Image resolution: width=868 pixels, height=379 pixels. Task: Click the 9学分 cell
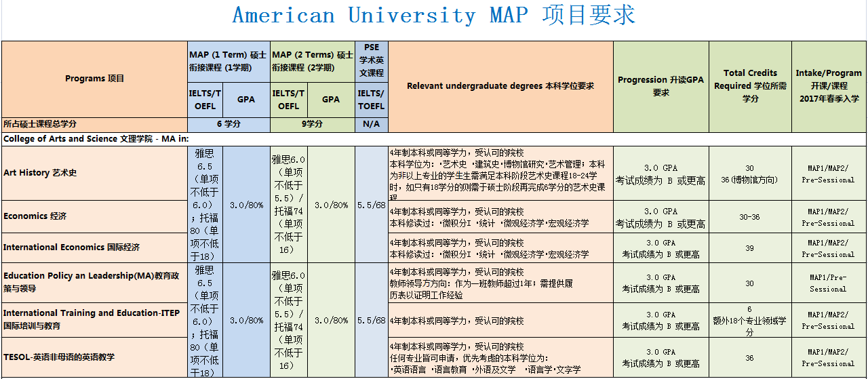point(312,124)
